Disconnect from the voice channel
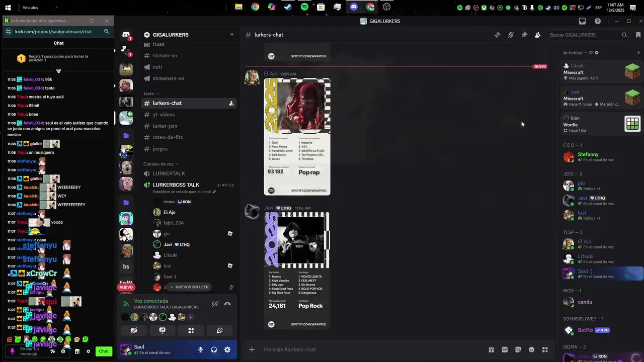This screenshot has height=362, width=644. (x=227, y=304)
